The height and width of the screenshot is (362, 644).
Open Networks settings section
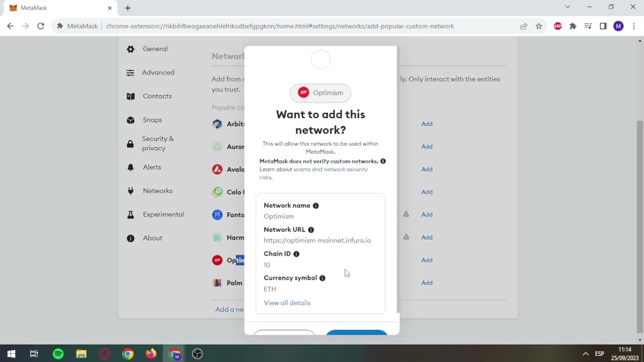pos(157,191)
